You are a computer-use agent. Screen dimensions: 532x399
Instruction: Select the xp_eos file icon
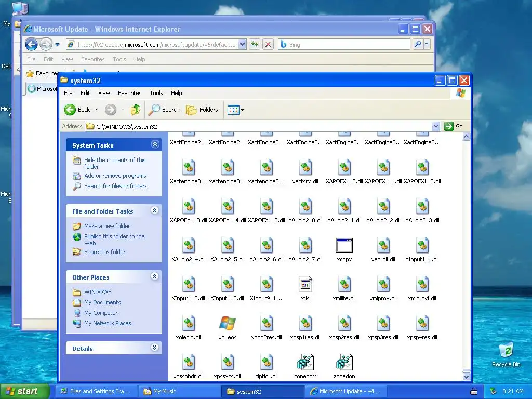click(x=228, y=323)
